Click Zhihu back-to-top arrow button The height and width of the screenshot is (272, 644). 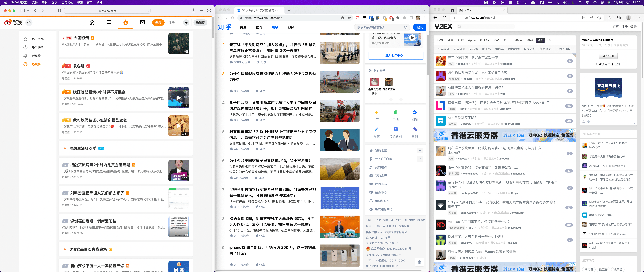419,262
